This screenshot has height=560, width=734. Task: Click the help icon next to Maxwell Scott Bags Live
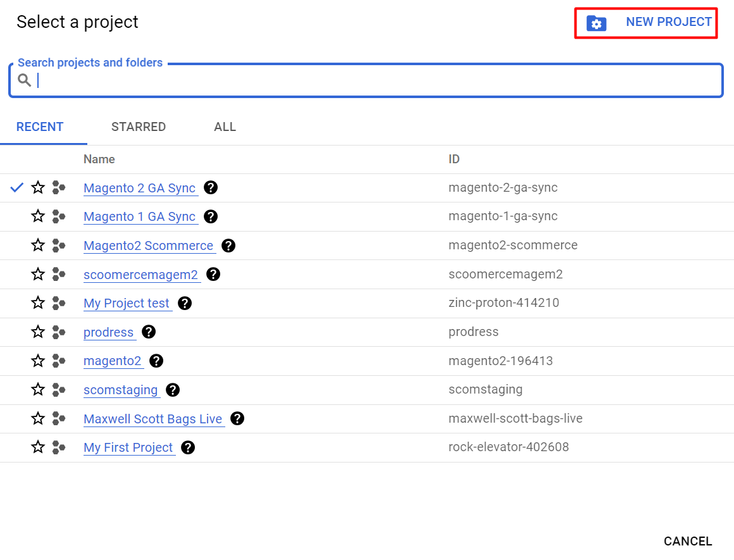click(x=237, y=418)
